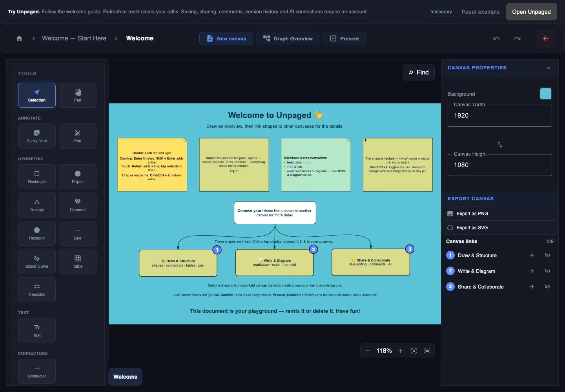The image size is (565, 392).
Task: Open Draw & Structure link arrow
Action: pos(532,255)
